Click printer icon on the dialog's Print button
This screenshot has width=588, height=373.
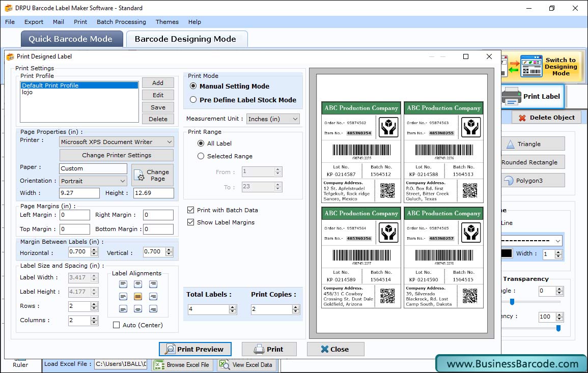(x=259, y=349)
